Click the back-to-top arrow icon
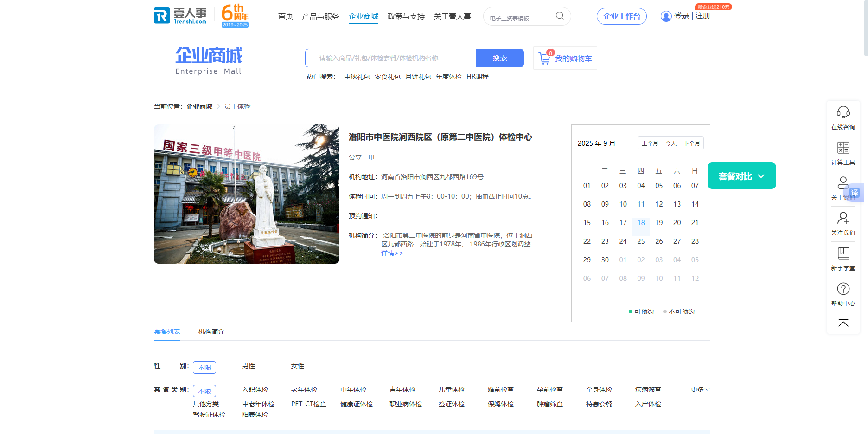The height and width of the screenshot is (434, 868). pyautogui.click(x=843, y=323)
